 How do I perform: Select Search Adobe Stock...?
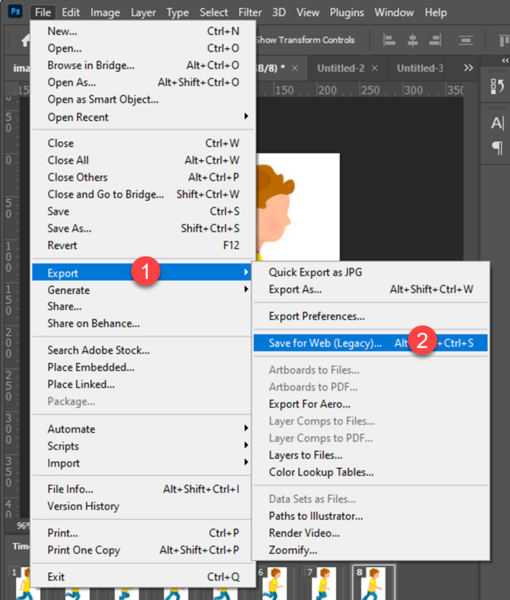pos(142,350)
